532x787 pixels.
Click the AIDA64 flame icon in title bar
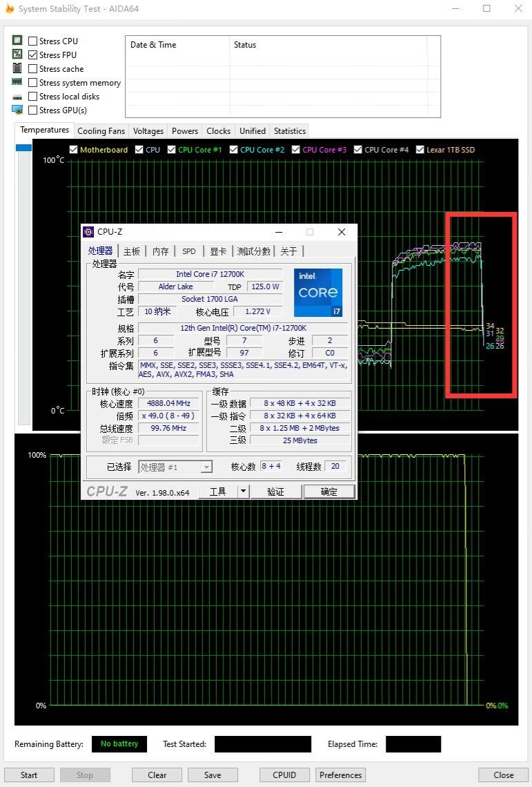click(x=10, y=8)
